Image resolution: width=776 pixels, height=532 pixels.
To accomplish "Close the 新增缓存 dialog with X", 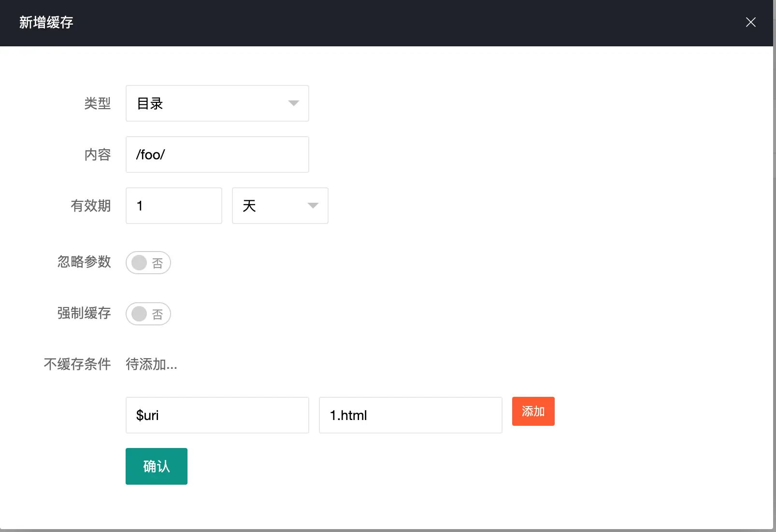I will [x=750, y=22].
